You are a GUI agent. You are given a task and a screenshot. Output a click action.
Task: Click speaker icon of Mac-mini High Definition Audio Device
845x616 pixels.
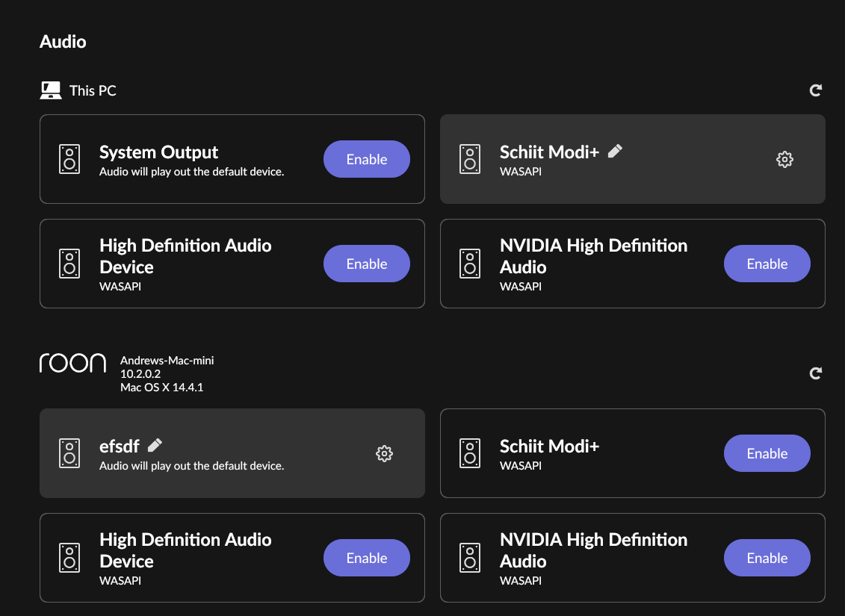[x=69, y=557]
